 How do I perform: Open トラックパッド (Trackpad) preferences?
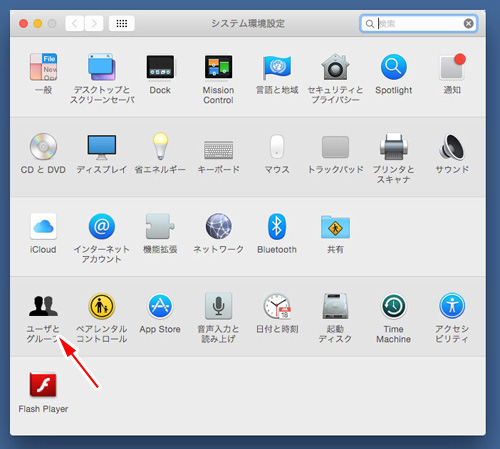[x=335, y=147]
